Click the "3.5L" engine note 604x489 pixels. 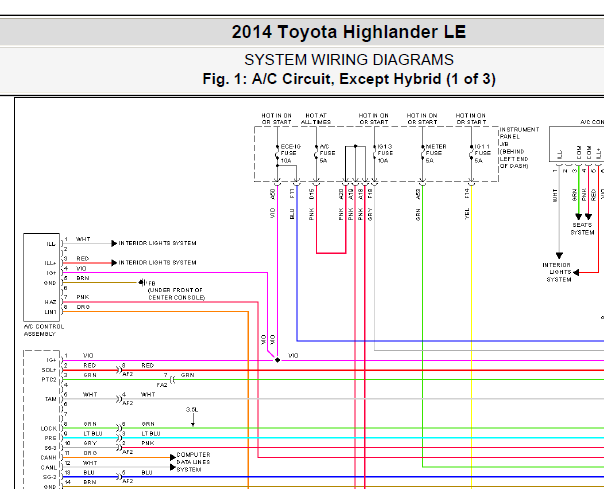192,410
